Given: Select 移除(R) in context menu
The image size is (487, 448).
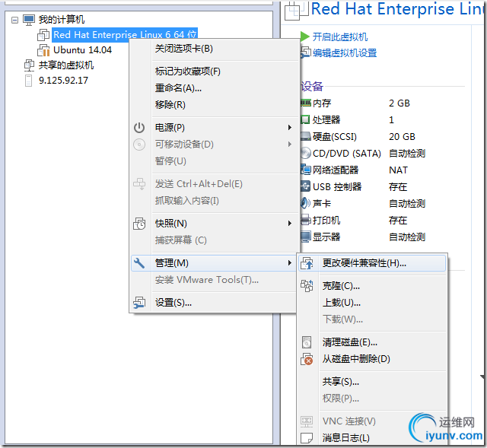Looking at the screenshot, I should [x=213, y=105].
